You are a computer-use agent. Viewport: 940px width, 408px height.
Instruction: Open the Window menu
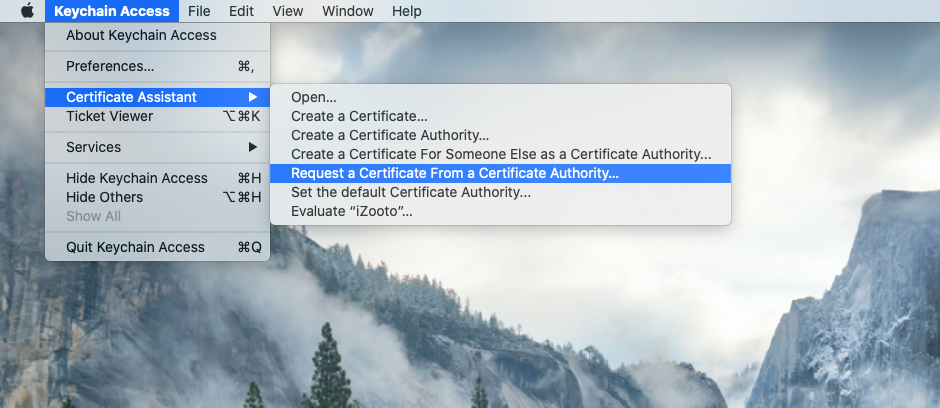point(348,11)
